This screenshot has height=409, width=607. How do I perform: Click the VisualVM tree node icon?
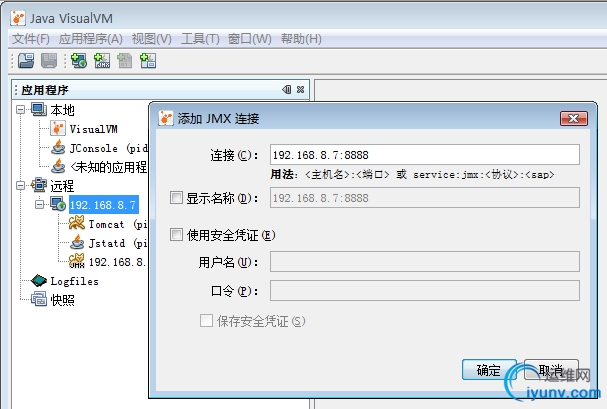click(58, 128)
